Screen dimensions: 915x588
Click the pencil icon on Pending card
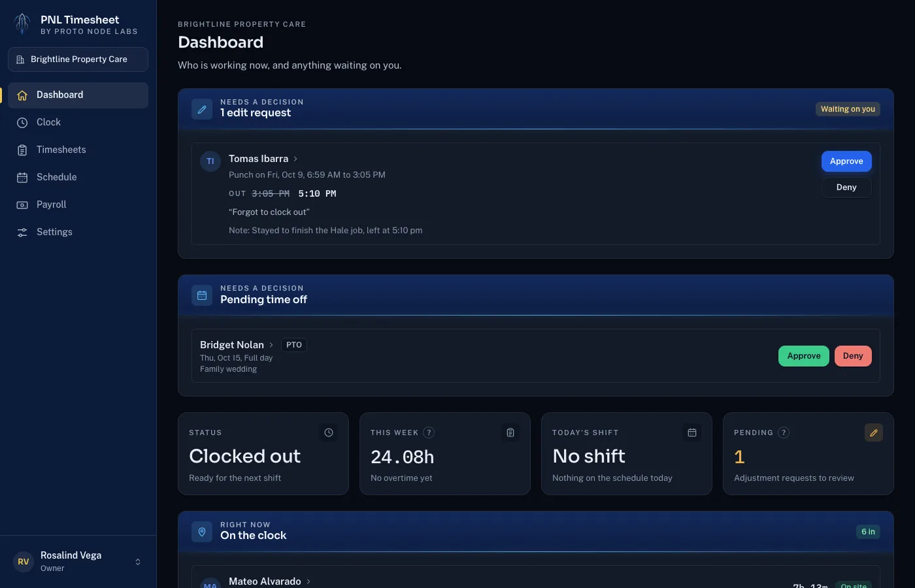click(874, 433)
